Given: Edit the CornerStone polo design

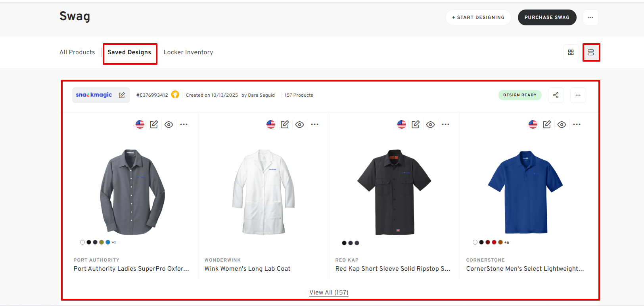Looking at the screenshot, I should [547, 124].
